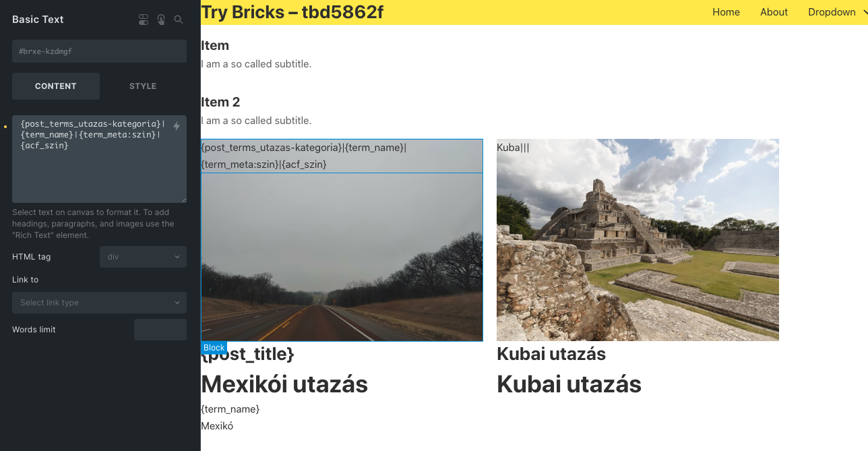Expand the HTML tag dropdown
Screen dimensions: 868x451
click(143, 257)
